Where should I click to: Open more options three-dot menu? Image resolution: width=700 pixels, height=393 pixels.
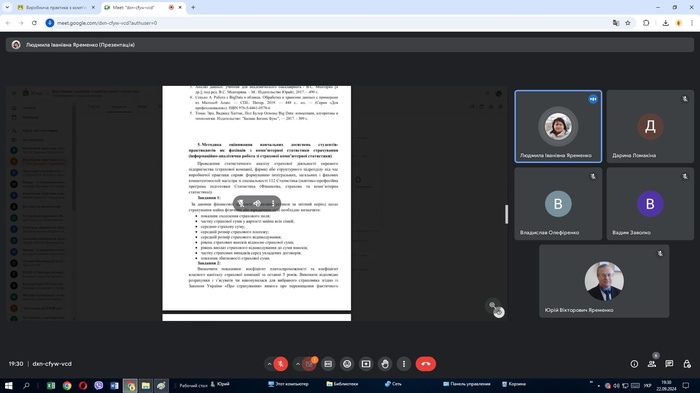[x=404, y=364]
